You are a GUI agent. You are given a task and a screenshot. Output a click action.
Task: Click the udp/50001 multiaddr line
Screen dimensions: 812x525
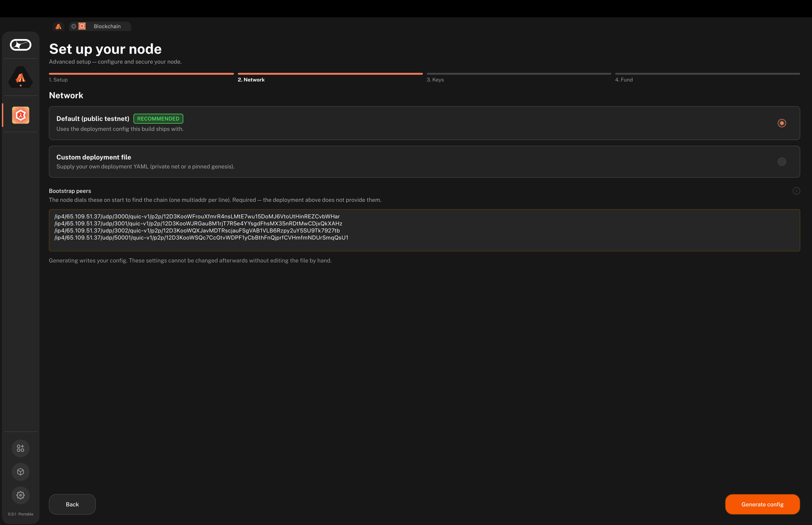point(201,238)
